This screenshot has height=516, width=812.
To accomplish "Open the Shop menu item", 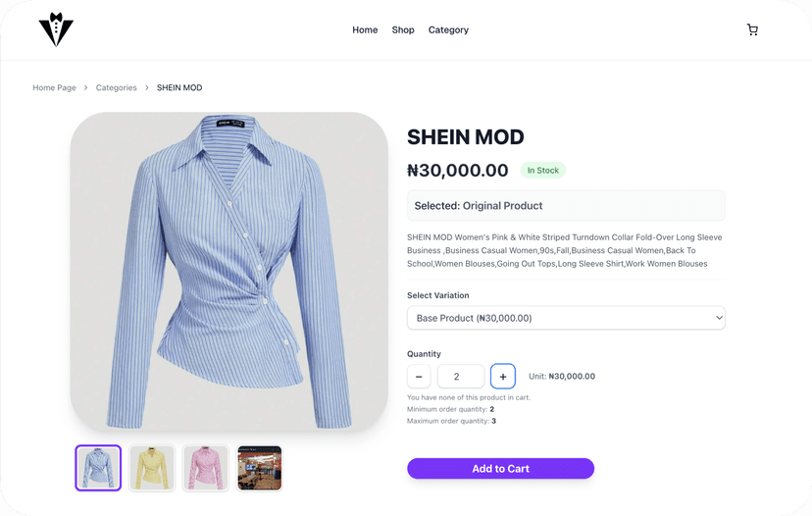I will pyautogui.click(x=403, y=29).
